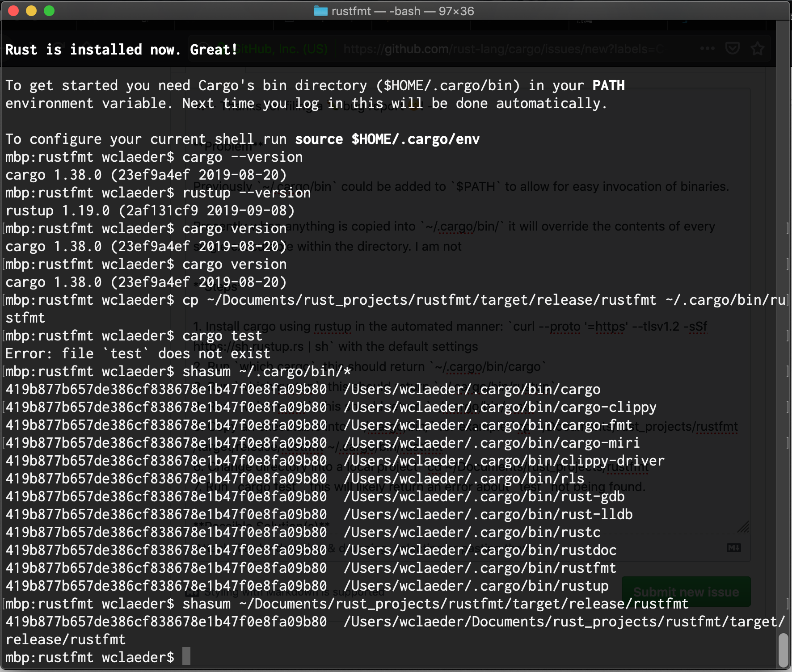Close the terminal window with red button
Image resolution: width=792 pixels, height=672 pixels.
pos(13,11)
